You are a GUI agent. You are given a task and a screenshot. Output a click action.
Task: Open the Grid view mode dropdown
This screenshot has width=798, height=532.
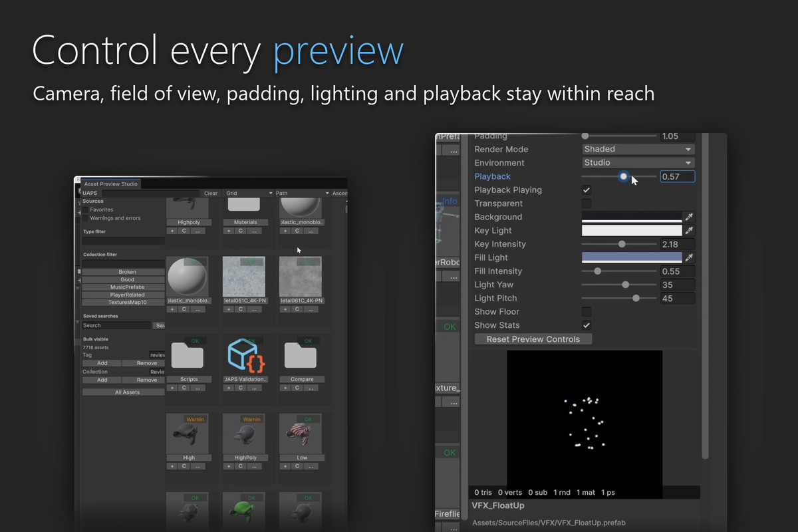point(249,194)
